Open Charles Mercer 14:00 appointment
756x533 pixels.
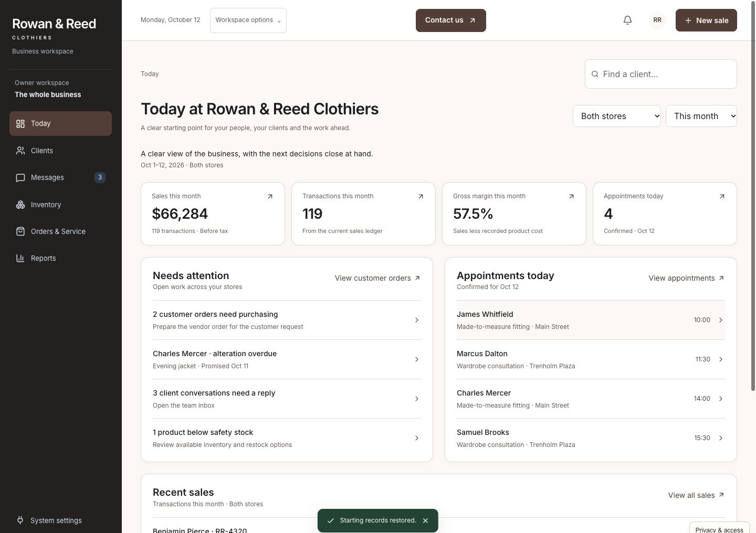click(x=591, y=399)
